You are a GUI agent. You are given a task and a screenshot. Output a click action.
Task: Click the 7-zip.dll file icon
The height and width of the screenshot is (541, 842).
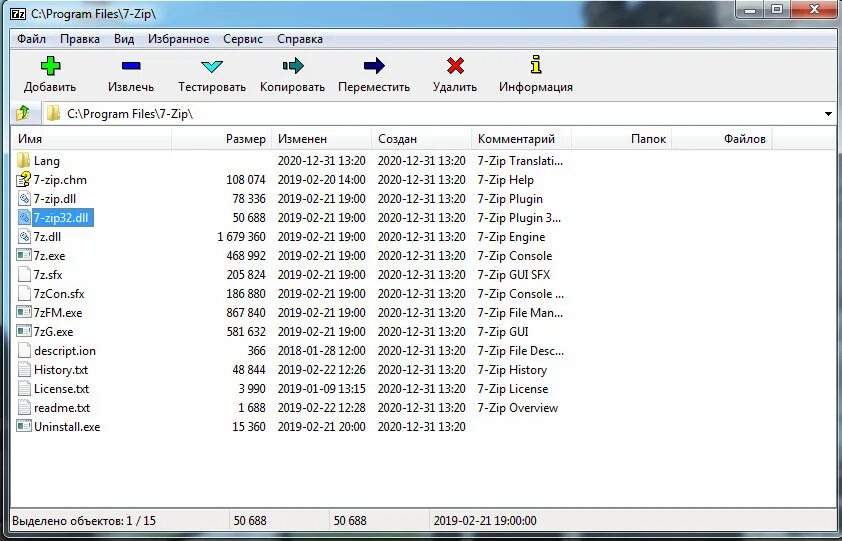click(24, 198)
